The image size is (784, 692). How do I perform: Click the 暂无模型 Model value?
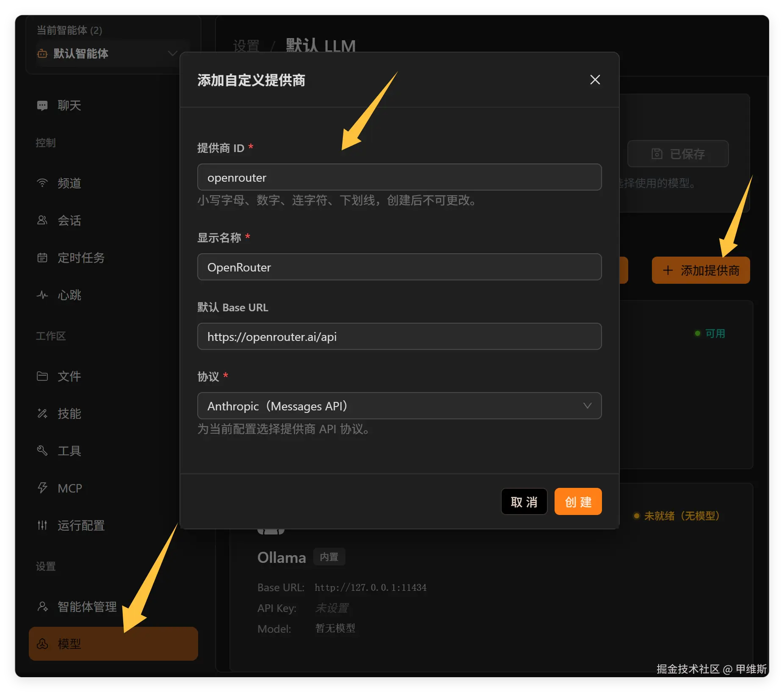tap(335, 628)
